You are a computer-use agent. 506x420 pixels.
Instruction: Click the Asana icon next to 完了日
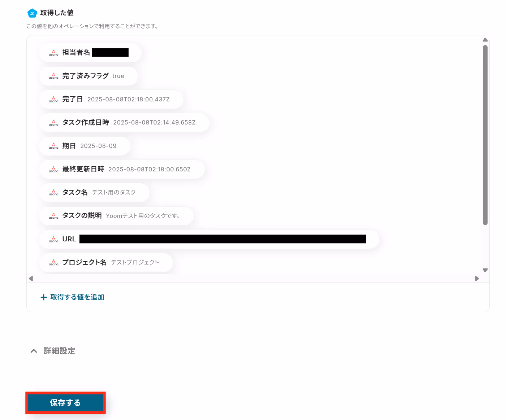tap(53, 99)
